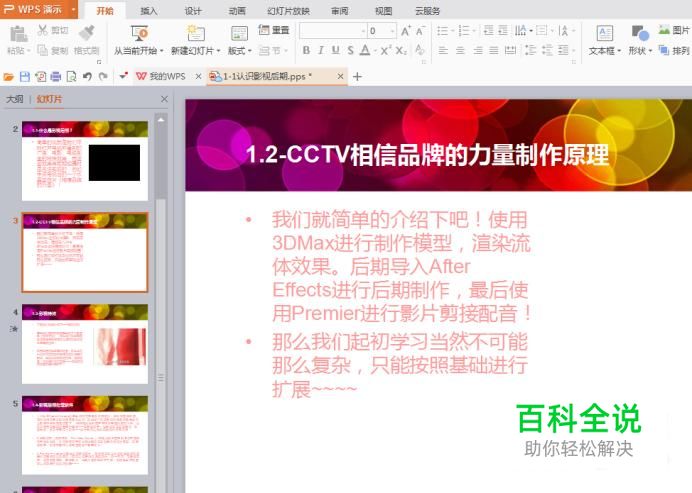The height and width of the screenshot is (493, 692).
Task: Open the 视图 ribbon tab
Action: click(x=383, y=11)
